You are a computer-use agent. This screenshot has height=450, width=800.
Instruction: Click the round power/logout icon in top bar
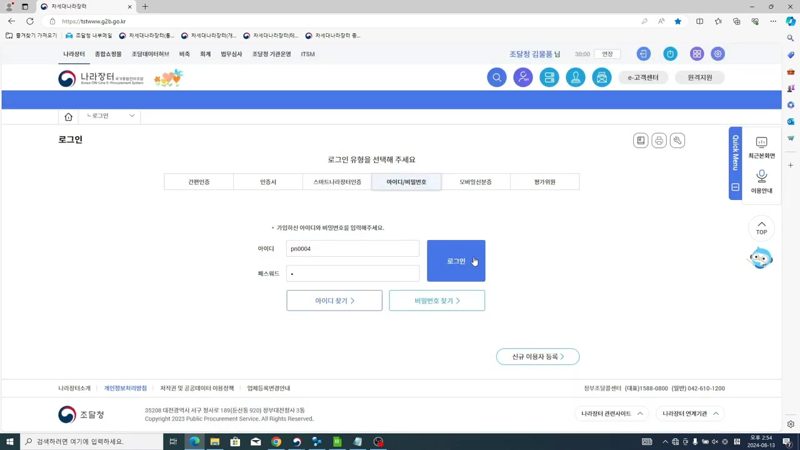pyautogui.click(x=670, y=54)
